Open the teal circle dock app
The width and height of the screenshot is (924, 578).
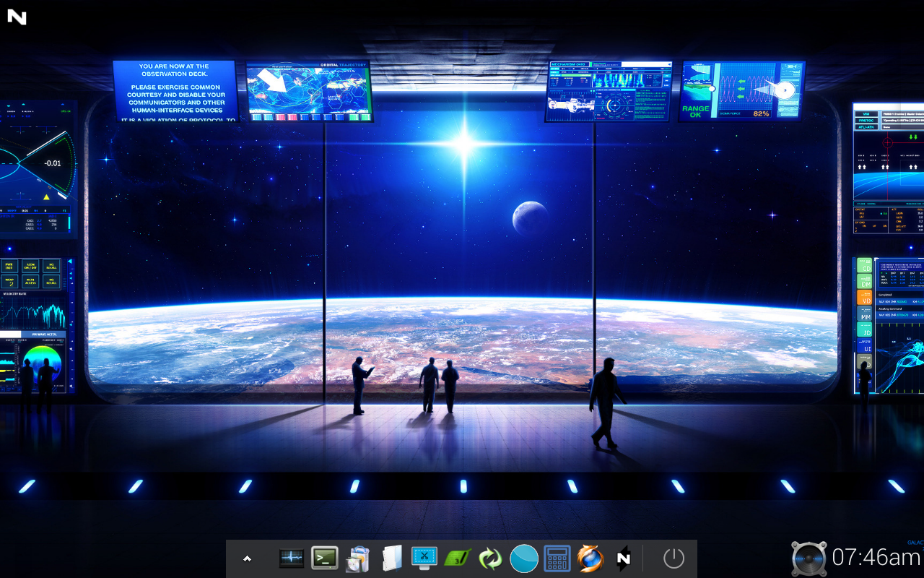[524, 558]
